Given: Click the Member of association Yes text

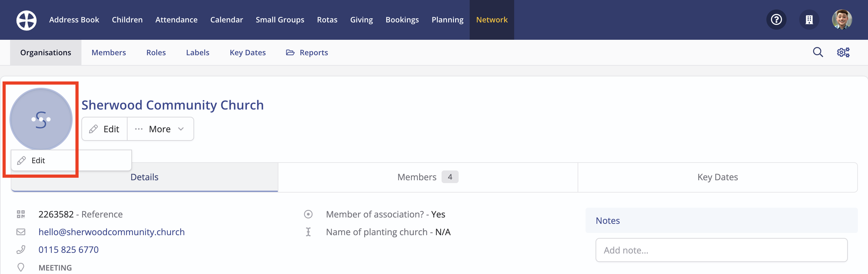Looking at the screenshot, I should 385,214.
